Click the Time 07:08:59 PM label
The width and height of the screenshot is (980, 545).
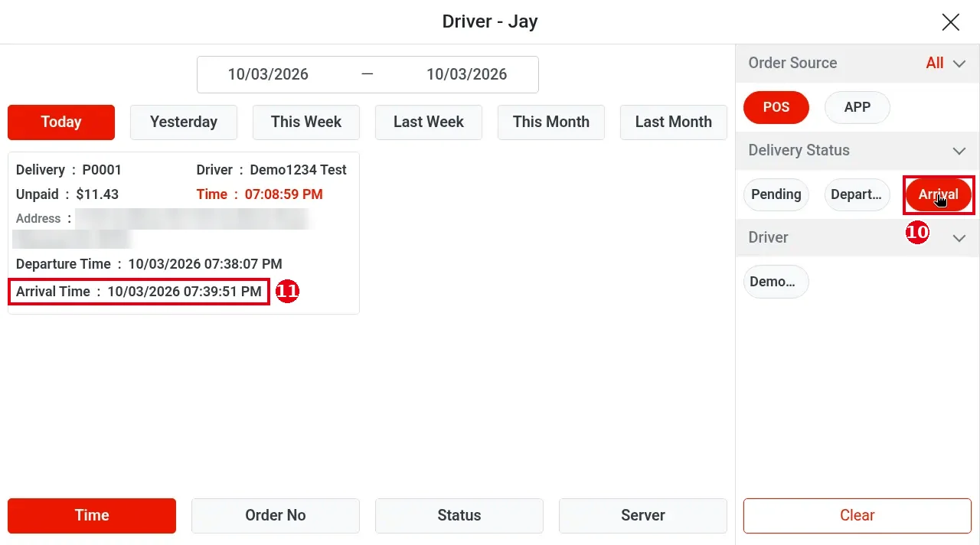point(260,194)
